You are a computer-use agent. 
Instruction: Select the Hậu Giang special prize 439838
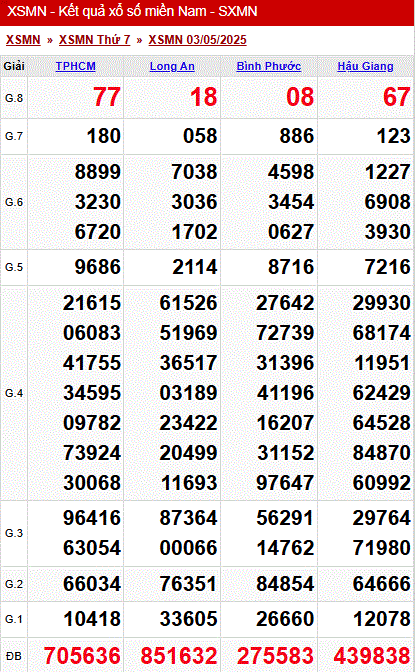tap(372, 656)
